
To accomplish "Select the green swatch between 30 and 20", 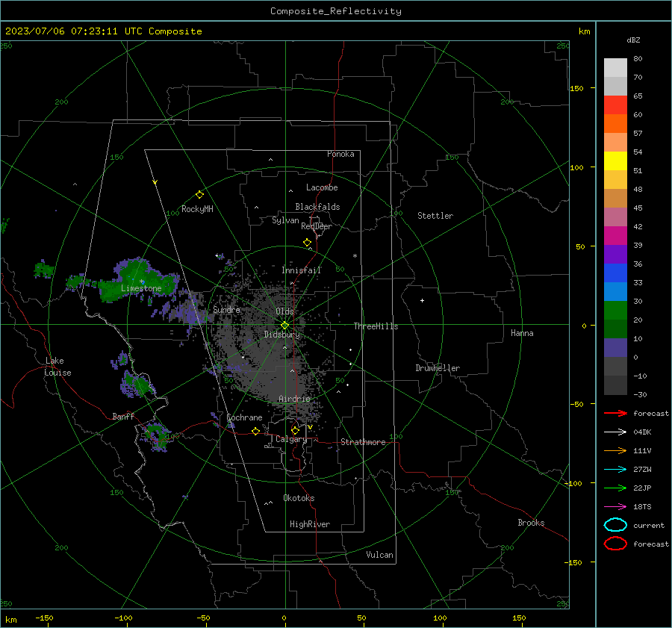I will point(615,311).
